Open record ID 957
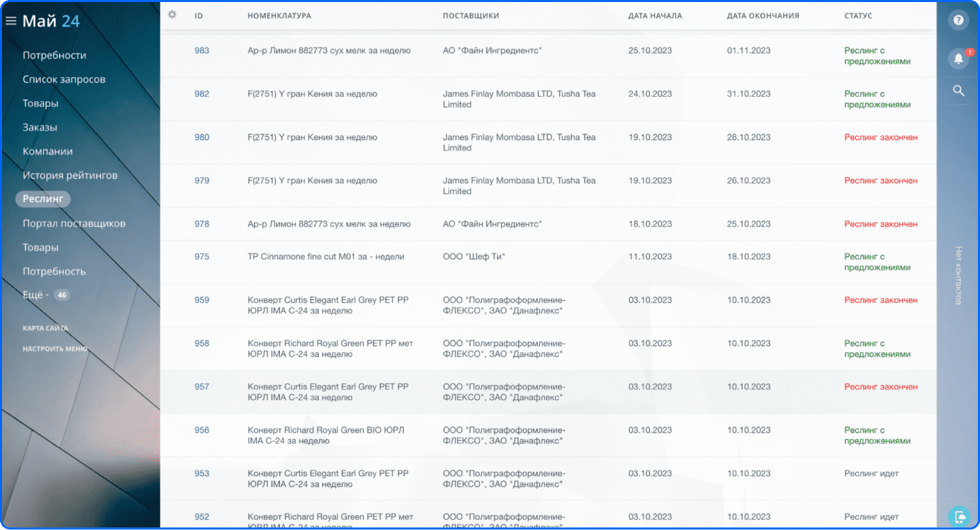The image size is (980, 530). [x=202, y=387]
